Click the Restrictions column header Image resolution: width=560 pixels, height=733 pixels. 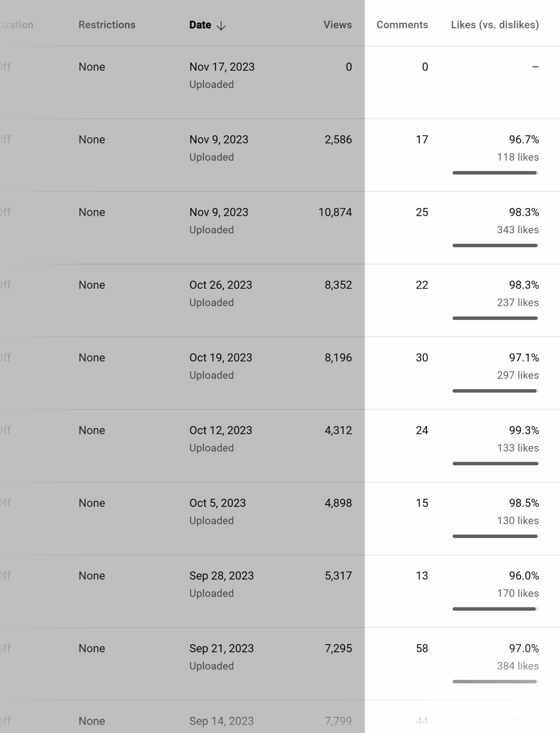[x=107, y=25]
